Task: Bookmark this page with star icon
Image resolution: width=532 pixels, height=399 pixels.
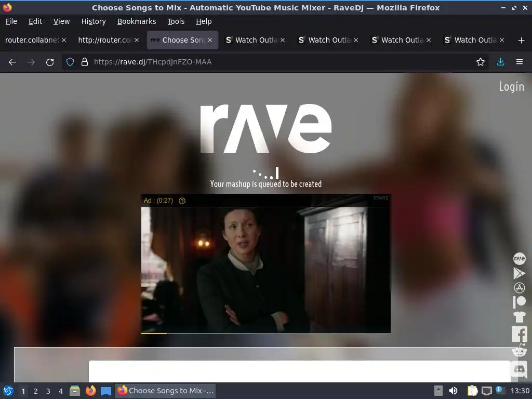Action: coord(480,62)
